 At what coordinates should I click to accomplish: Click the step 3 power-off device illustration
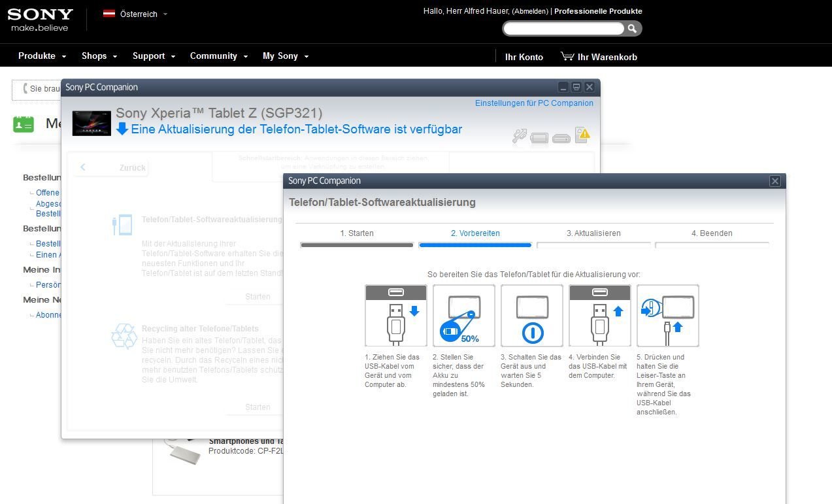click(532, 316)
